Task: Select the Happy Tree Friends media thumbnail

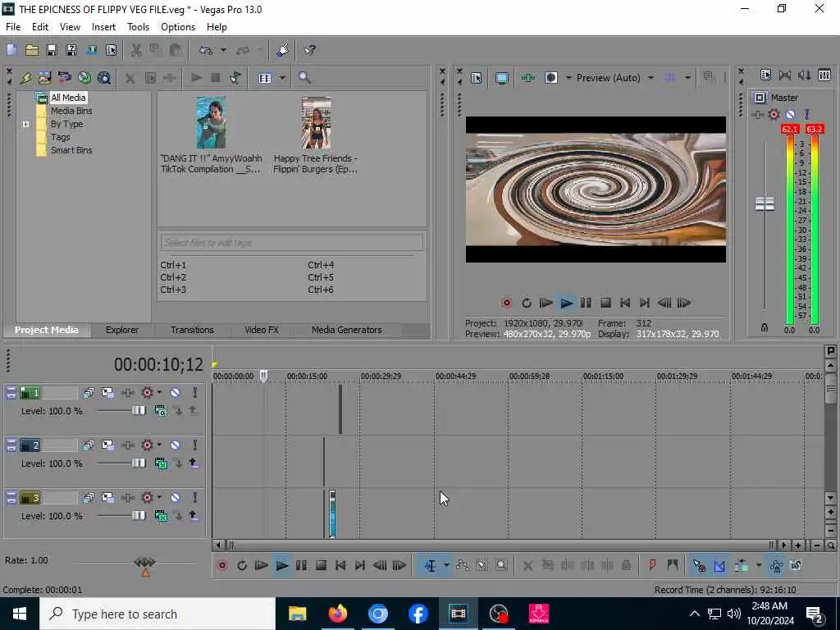Action: pyautogui.click(x=316, y=123)
